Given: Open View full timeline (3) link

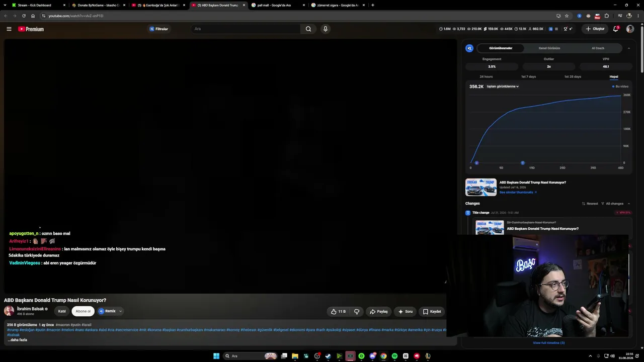Looking at the screenshot, I should coord(549,343).
